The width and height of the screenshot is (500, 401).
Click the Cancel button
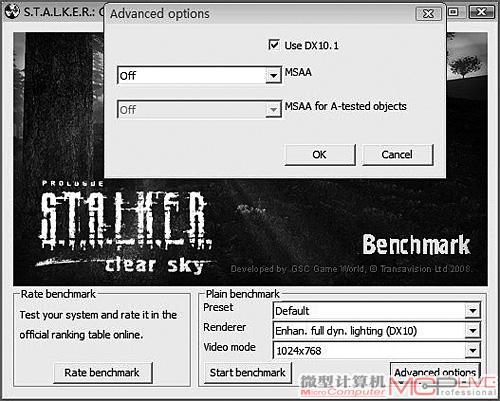(x=398, y=155)
